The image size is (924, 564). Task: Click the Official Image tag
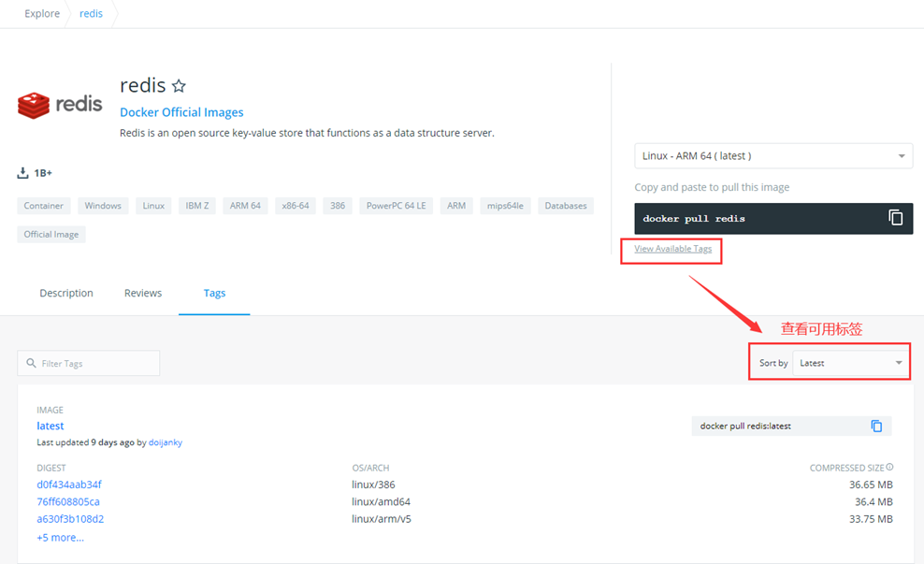point(51,235)
